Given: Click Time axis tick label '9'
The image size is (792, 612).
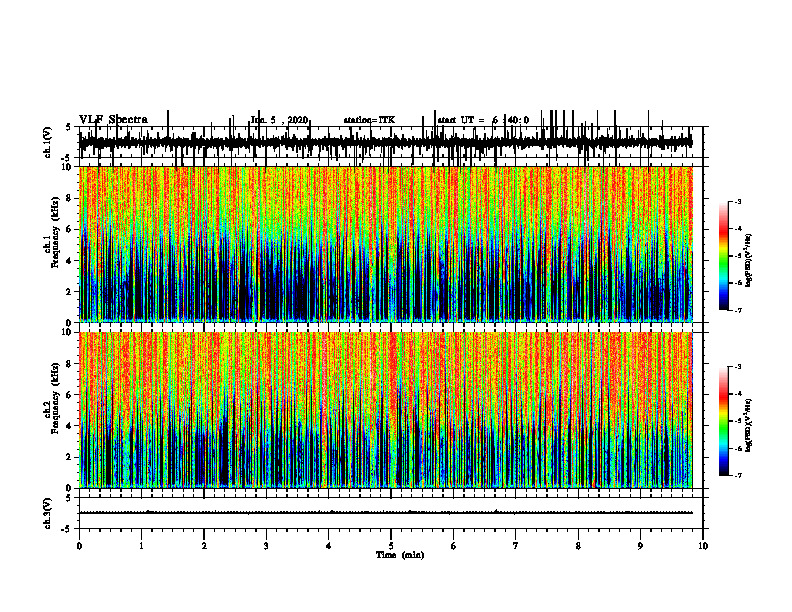Looking at the screenshot, I should (x=640, y=546).
